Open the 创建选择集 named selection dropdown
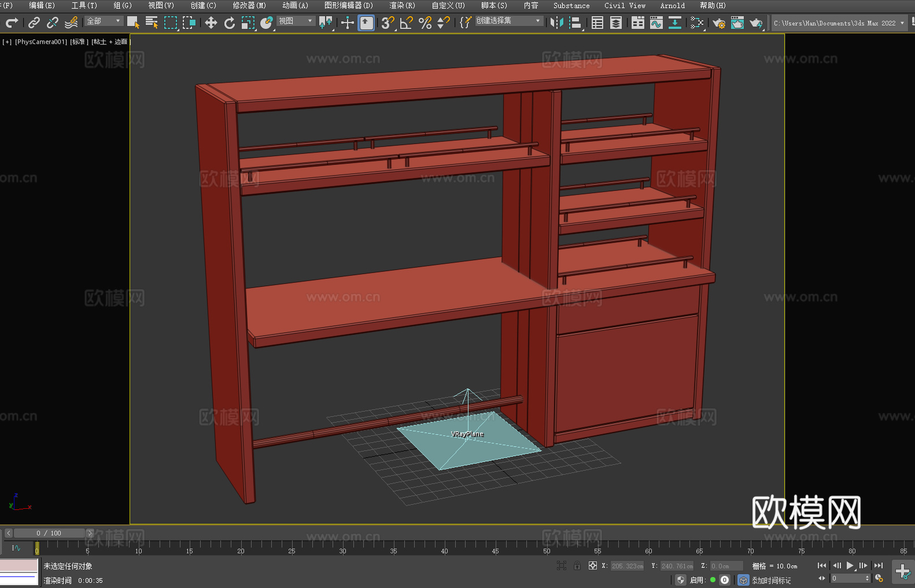Screen dimensions: 915x588 pyautogui.click(x=509, y=21)
